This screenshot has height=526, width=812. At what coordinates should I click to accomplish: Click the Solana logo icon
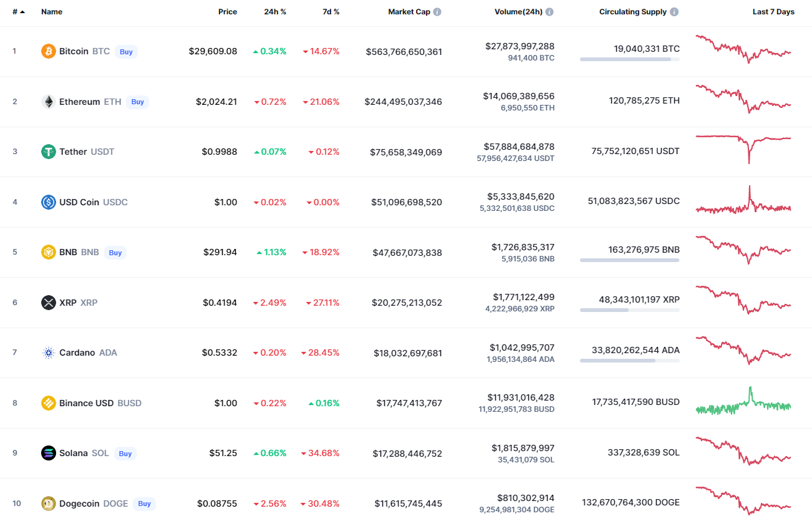(49, 453)
